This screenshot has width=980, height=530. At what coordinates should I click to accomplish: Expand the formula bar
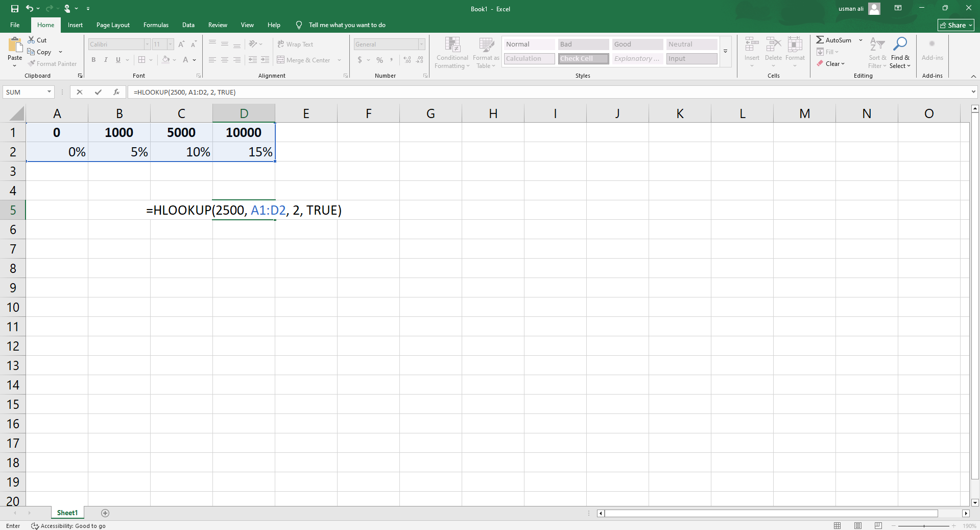point(973,92)
